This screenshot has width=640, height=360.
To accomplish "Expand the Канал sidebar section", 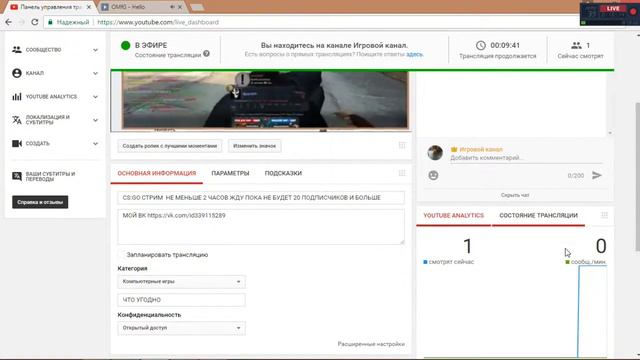I will (x=95, y=73).
